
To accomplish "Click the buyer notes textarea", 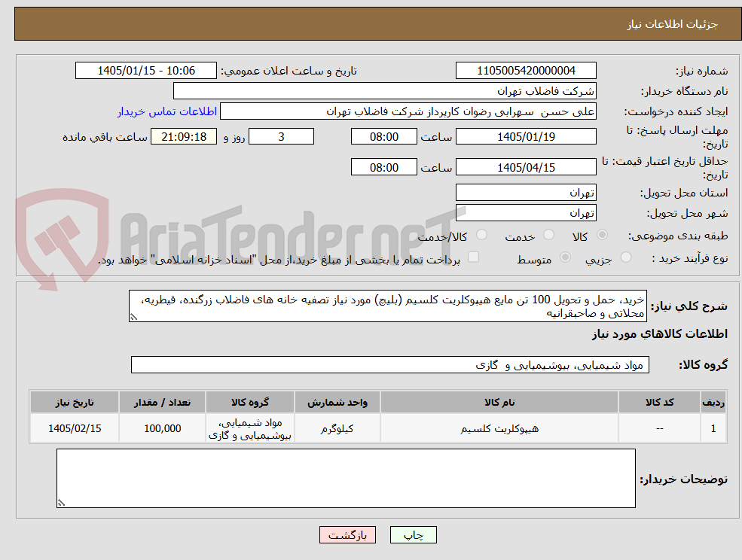I will [x=346, y=478].
